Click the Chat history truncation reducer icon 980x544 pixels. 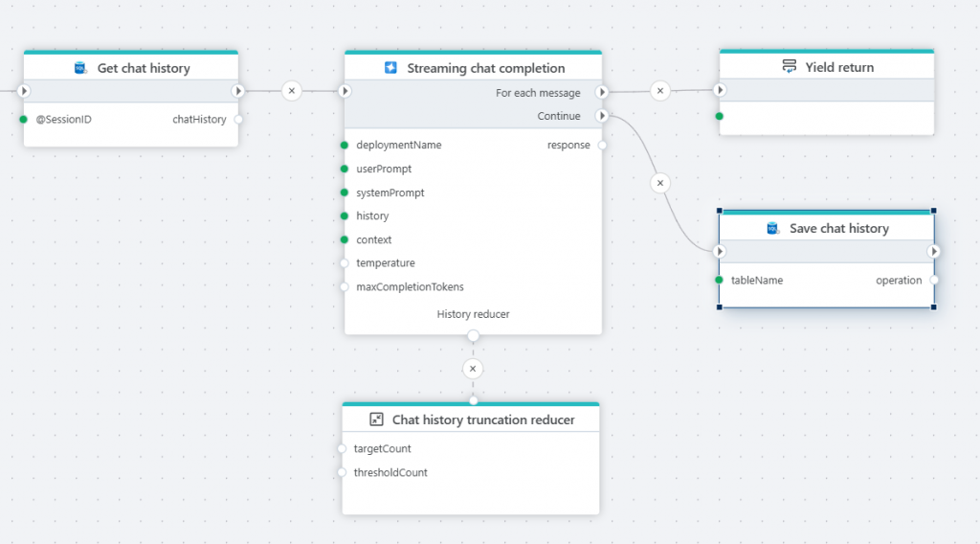376,419
